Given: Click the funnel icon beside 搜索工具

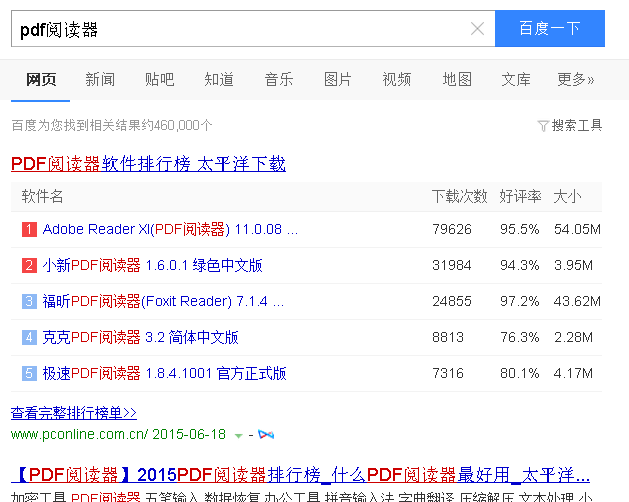Looking at the screenshot, I should tap(543, 126).
